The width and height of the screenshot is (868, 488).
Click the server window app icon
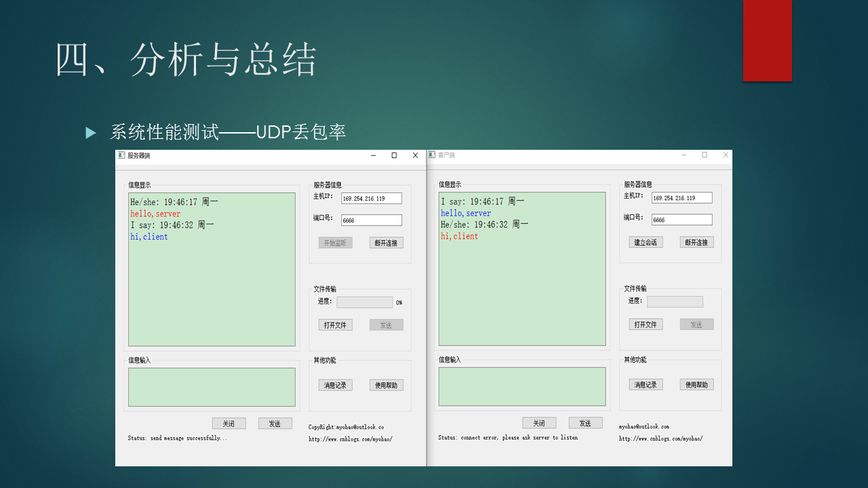(121, 155)
